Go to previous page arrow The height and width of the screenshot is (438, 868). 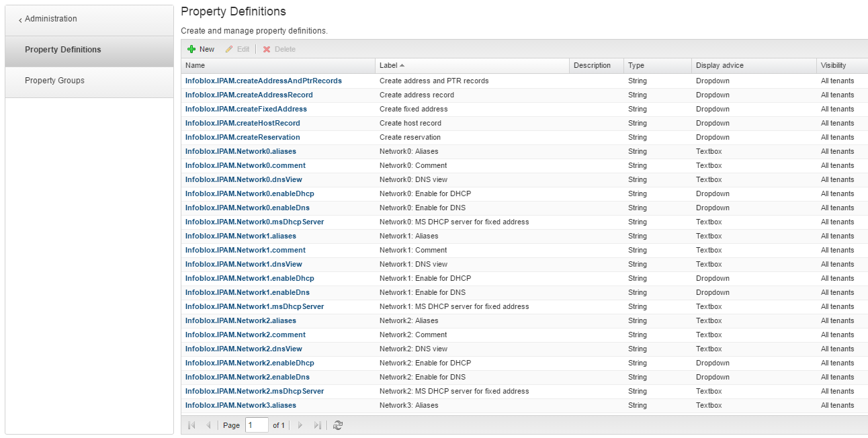pyautogui.click(x=208, y=425)
